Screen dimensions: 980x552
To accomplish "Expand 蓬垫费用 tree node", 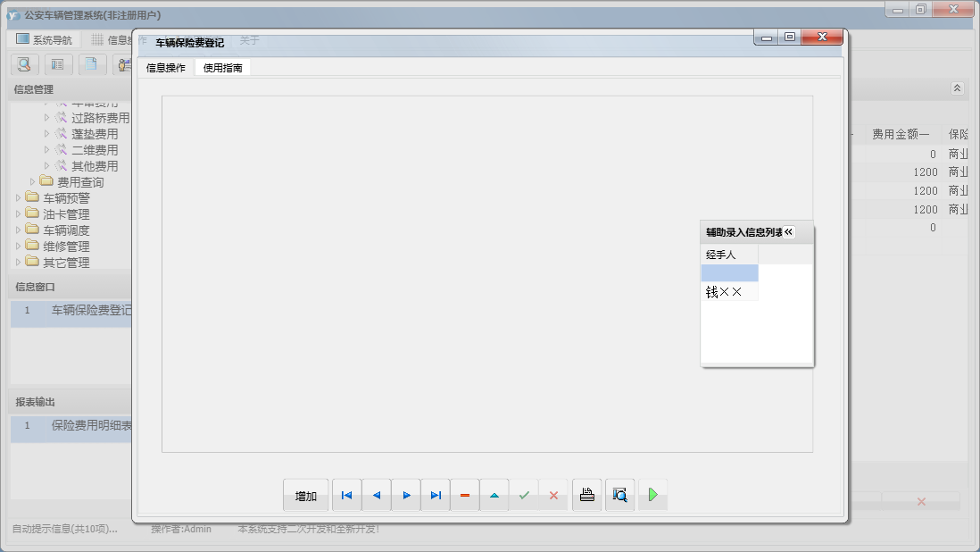I will click(x=46, y=133).
